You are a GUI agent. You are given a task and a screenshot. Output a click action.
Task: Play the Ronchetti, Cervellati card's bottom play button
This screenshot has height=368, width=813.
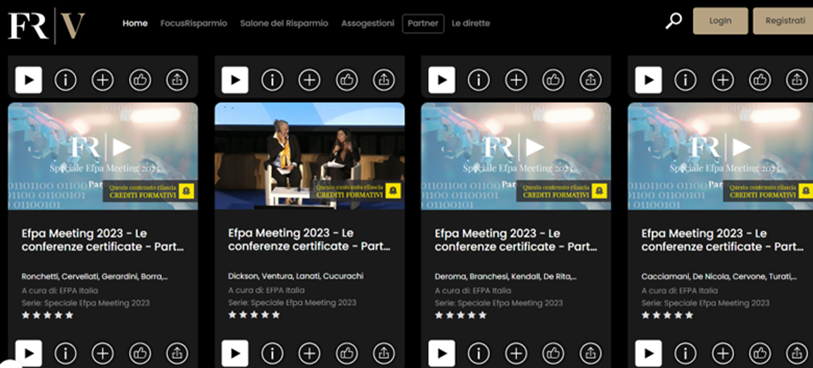pyautogui.click(x=29, y=353)
